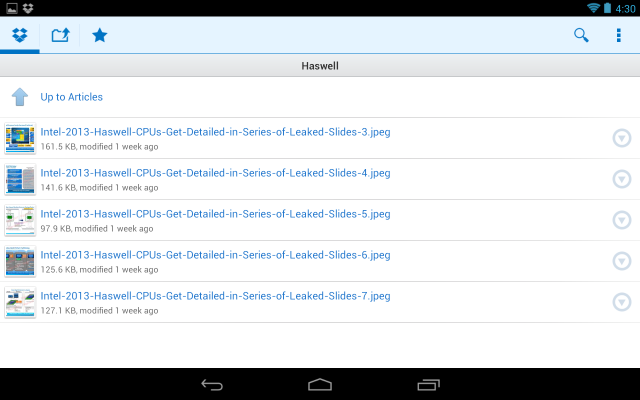Image resolution: width=640 pixels, height=400 pixels.
Task: Go up to Articles folder arrow icon
Action: coord(20,97)
